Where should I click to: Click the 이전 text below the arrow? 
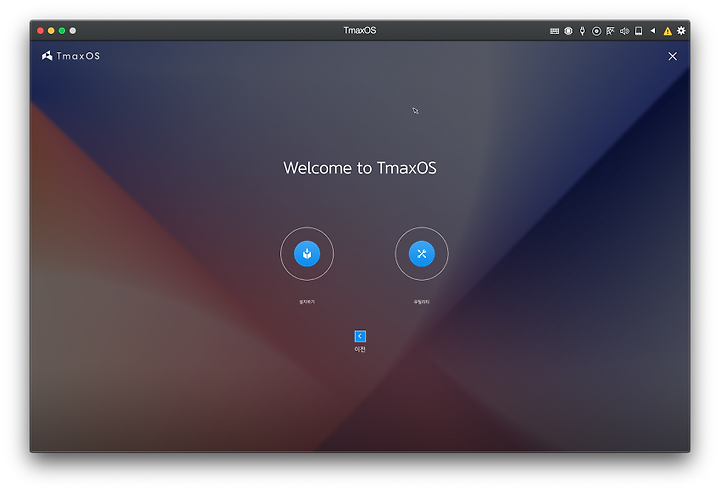tap(360, 349)
